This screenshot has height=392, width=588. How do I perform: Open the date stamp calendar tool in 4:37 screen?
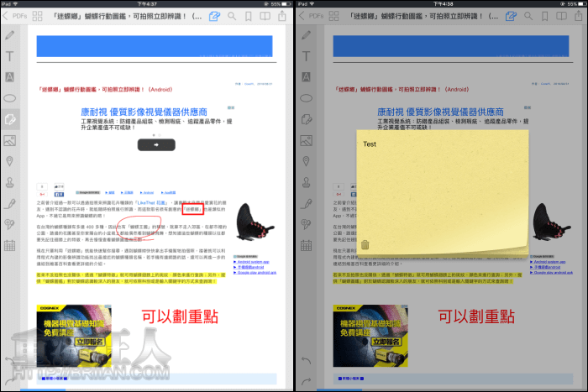(x=10, y=245)
